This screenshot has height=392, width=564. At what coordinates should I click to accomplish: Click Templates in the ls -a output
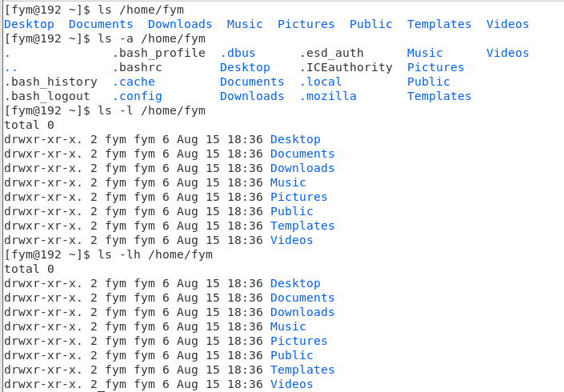tap(439, 96)
